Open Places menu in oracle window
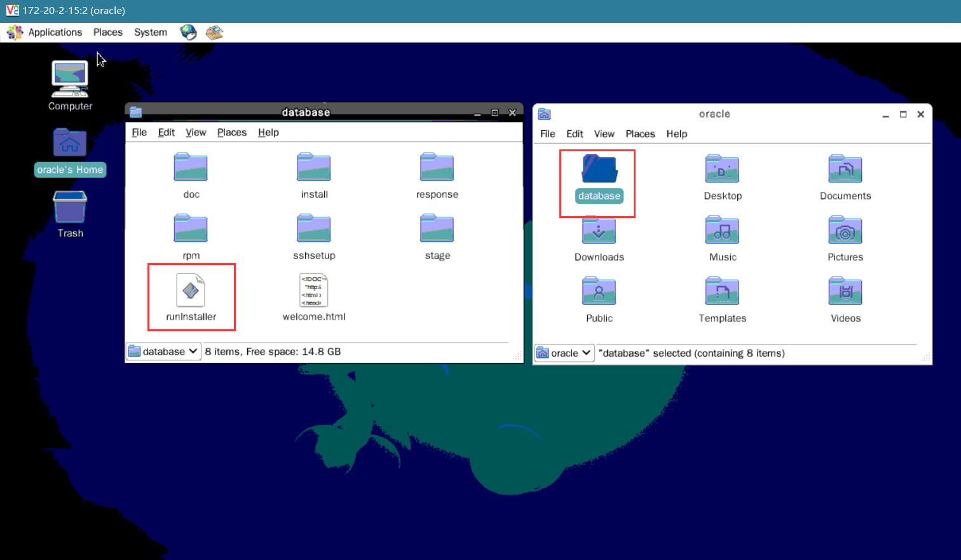This screenshot has height=560, width=961. (640, 133)
